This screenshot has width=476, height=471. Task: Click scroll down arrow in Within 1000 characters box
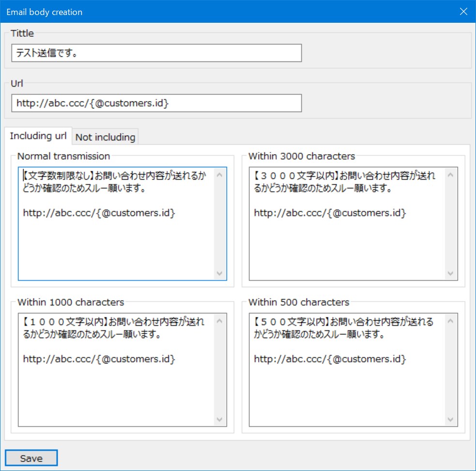[220, 419]
